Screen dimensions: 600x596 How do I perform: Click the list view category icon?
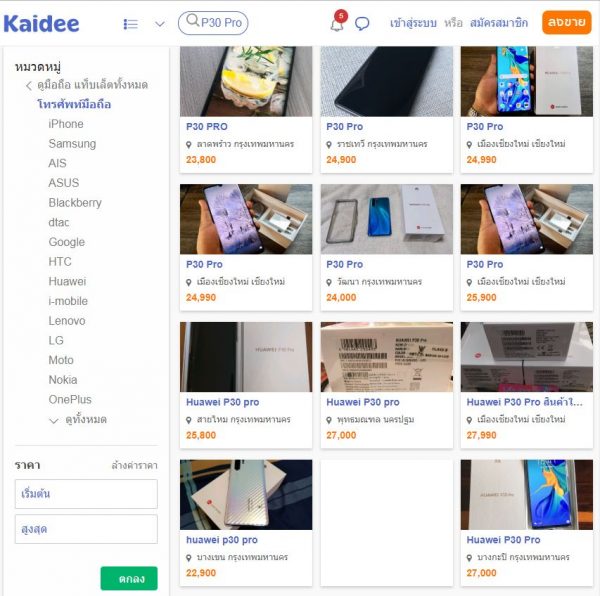pyautogui.click(x=130, y=24)
